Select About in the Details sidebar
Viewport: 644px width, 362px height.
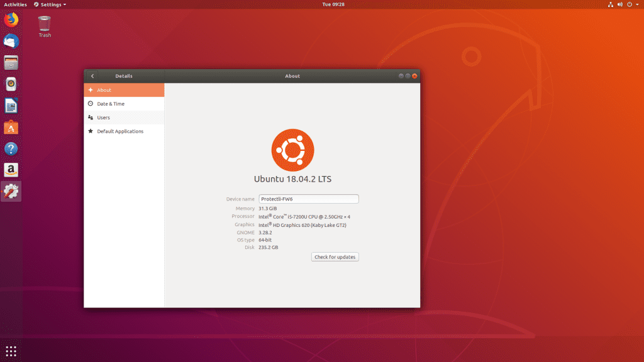coord(124,90)
